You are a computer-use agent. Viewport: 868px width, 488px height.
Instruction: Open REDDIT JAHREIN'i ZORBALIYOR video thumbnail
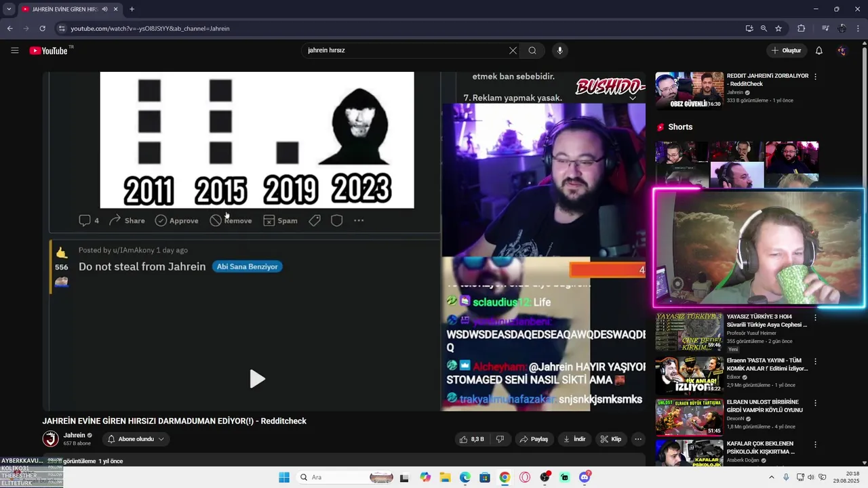point(689,91)
